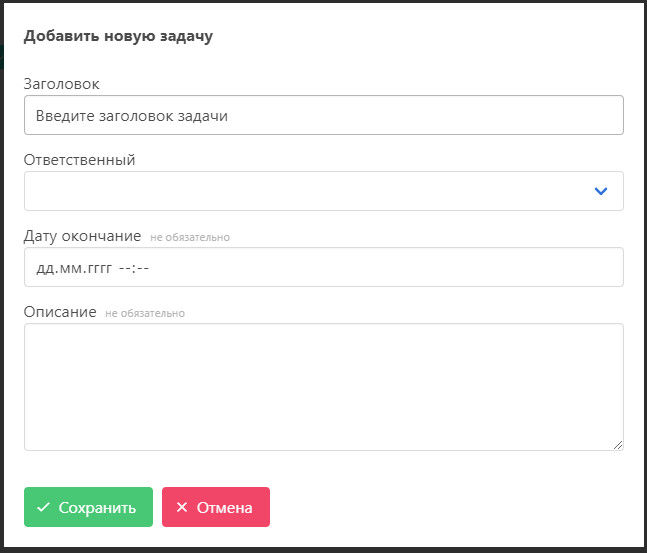Click the blue chevron arrow in Ответственный

click(600, 191)
